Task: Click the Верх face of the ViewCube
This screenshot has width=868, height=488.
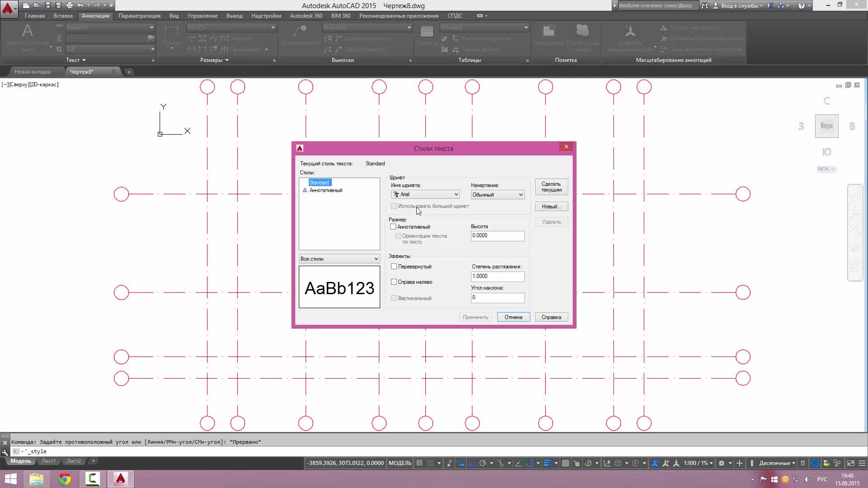Action: [826, 126]
